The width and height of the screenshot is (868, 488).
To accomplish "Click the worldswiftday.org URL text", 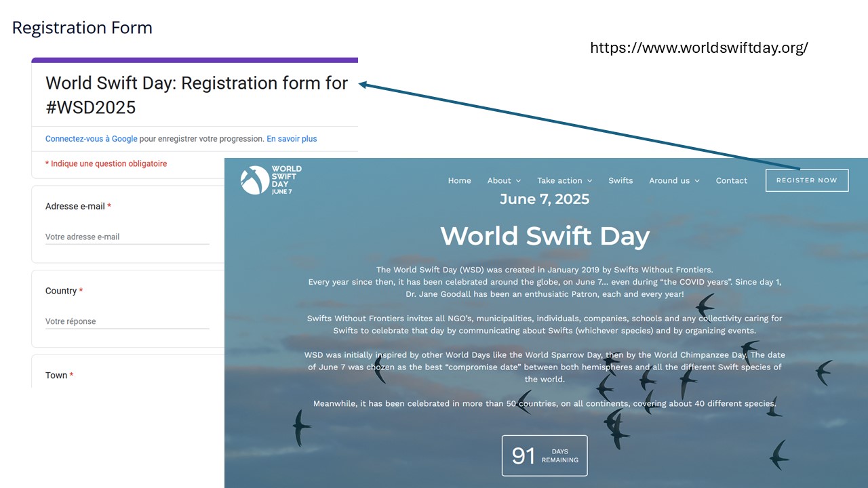I will (x=699, y=48).
